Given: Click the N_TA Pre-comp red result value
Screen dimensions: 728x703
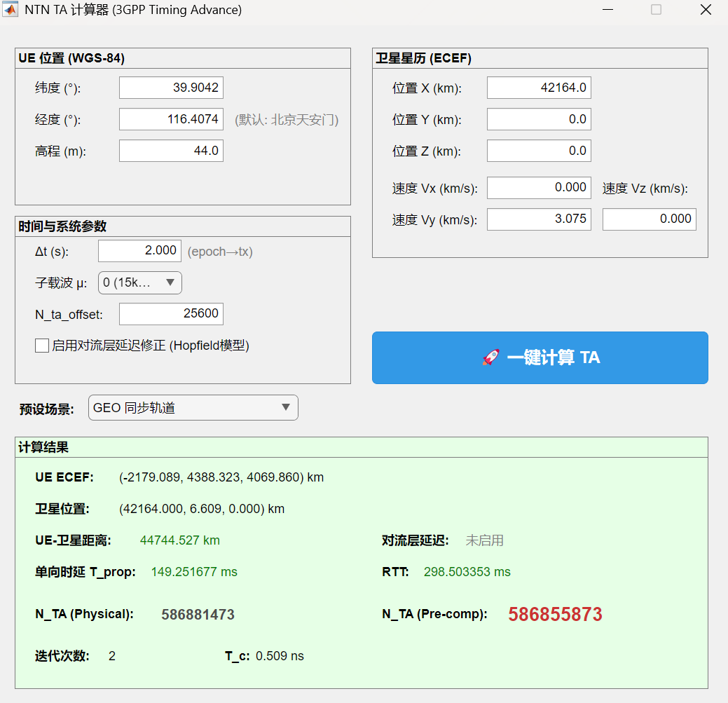Looking at the screenshot, I should [555, 613].
